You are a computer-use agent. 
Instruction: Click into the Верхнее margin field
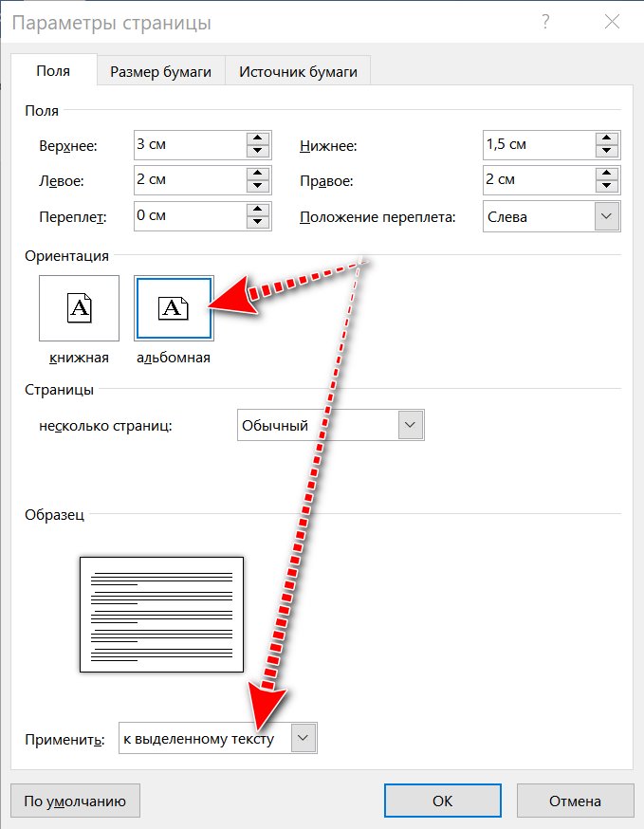[x=188, y=145]
